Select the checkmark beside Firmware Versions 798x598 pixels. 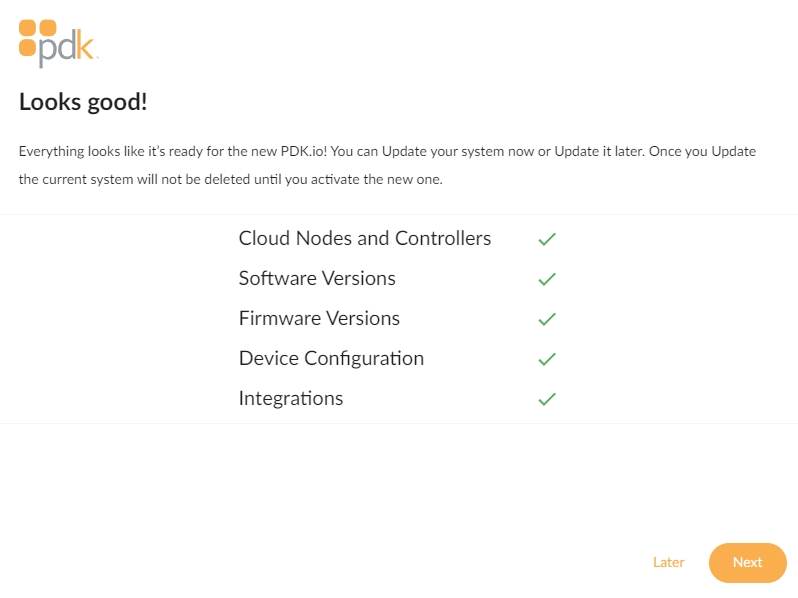pos(547,319)
